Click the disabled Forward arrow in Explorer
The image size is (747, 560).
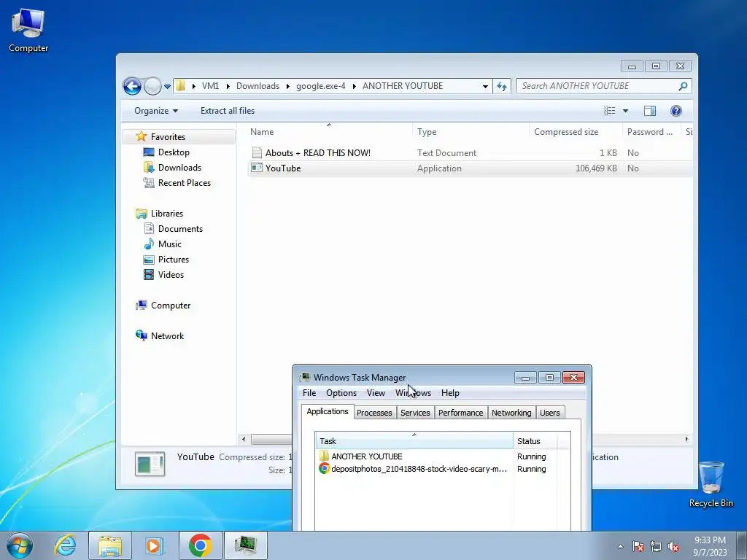(x=152, y=86)
